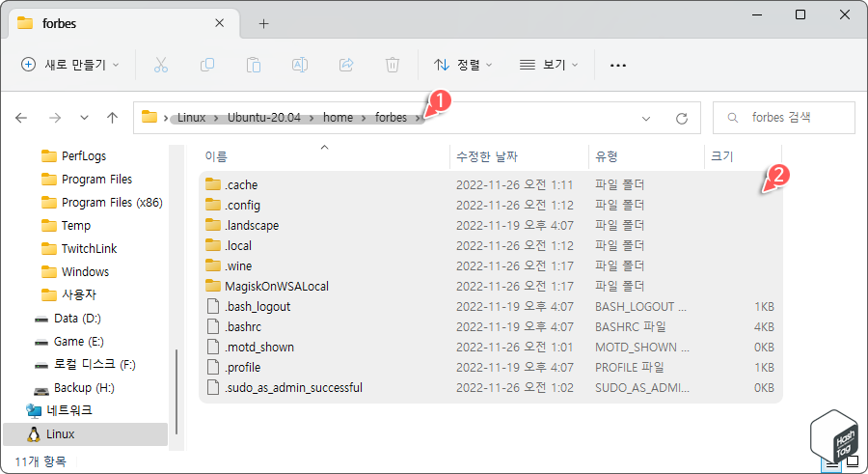
Task: Open a new tab with plus button
Action: click(x=263, y=23)
